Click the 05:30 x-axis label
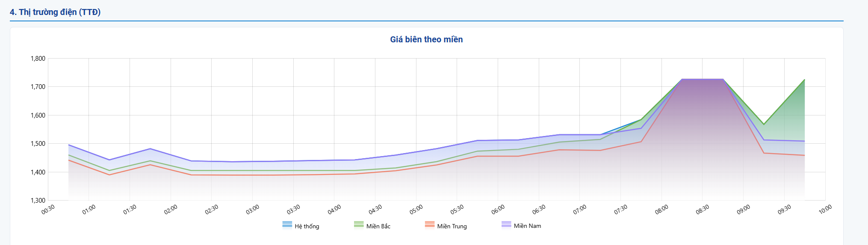This screenshot has width=868, height=245. click(457, 210)
